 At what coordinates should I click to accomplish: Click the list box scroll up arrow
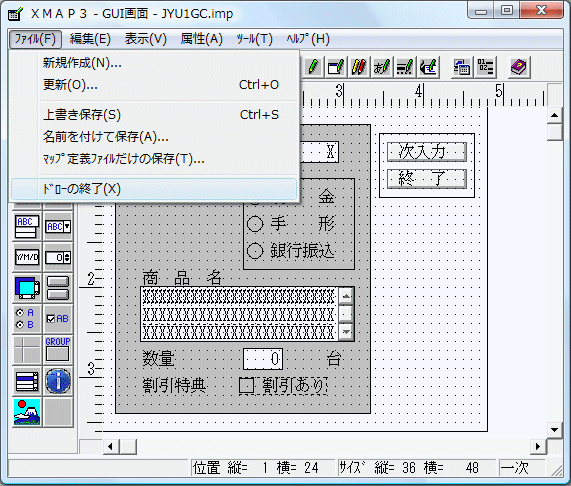pyautogui.click(x=346, y=296)
